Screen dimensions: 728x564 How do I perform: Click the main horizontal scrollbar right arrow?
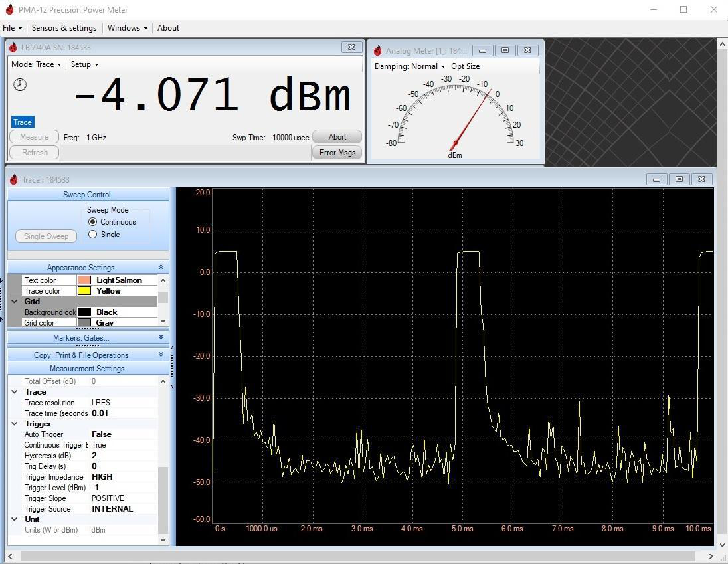711,556
